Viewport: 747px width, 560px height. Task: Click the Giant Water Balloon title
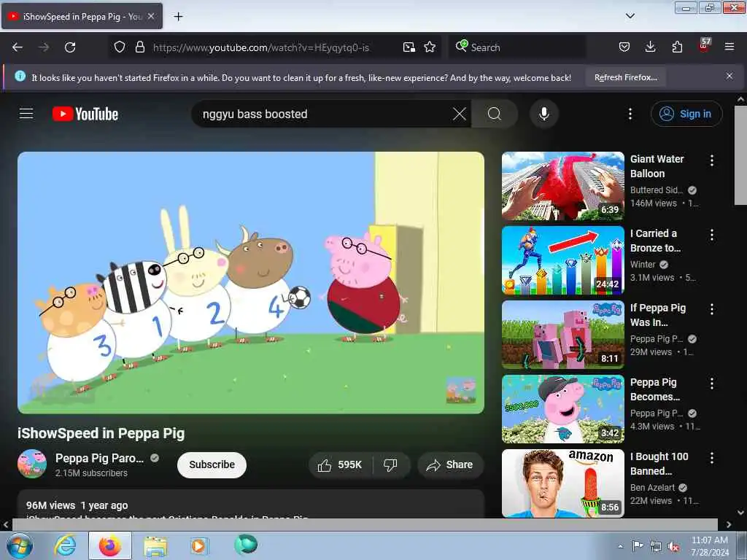(657, 166)
